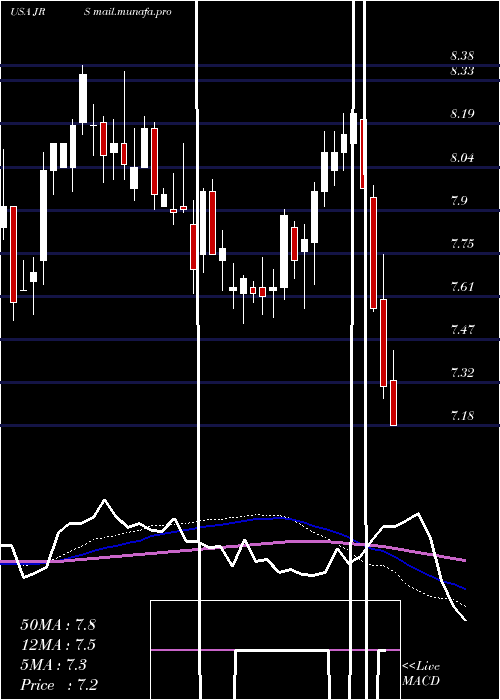Viewport: 500px width, 700px height.
Task: Click the Price : 7.2 readout
Action: click(59, 685)
